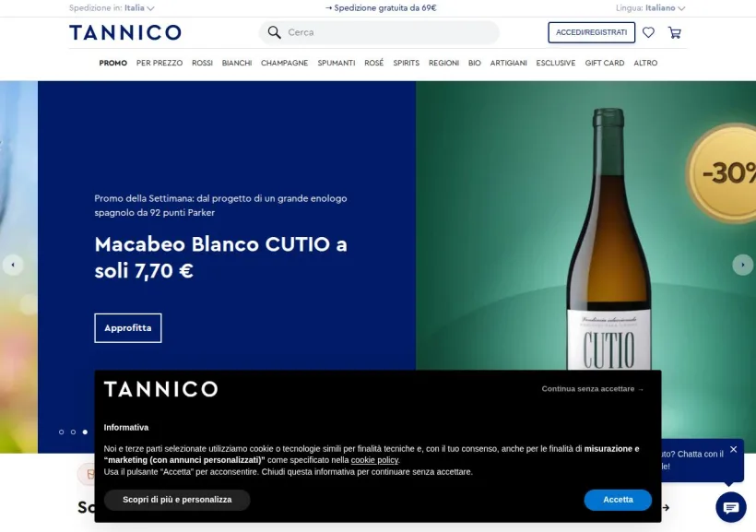Viewport: 756px width, 532px height.
Task: Select the second carousel dot indicator
Action: (x=73, y=432)
